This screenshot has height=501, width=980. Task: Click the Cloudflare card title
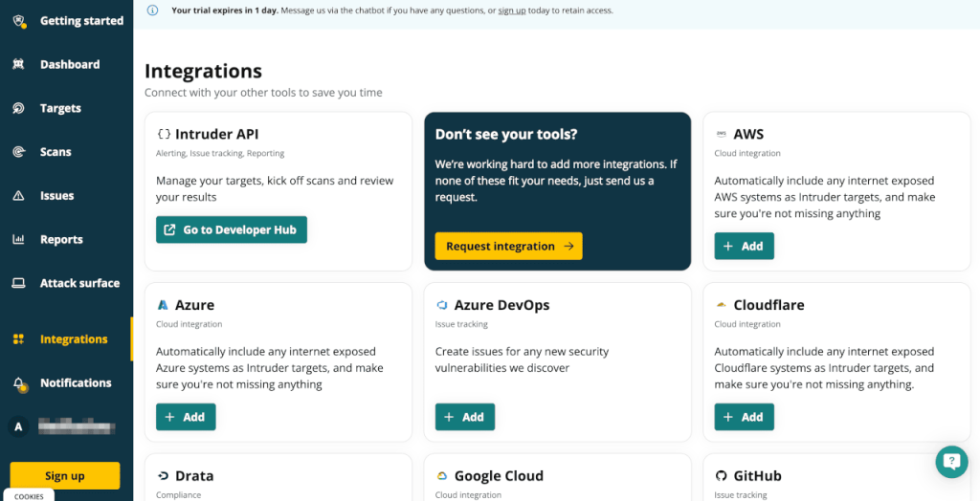point(768,305)
